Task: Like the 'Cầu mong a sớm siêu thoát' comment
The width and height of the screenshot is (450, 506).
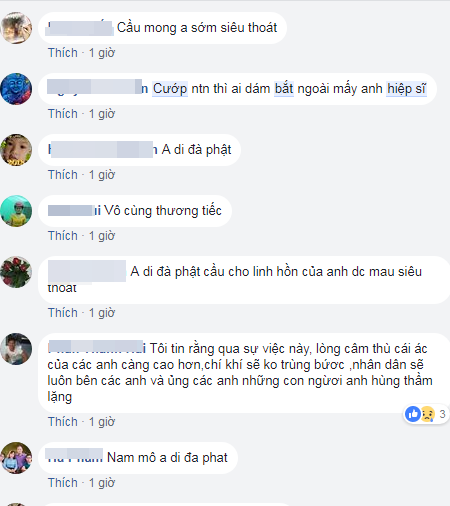Action: tap(63, 53)
